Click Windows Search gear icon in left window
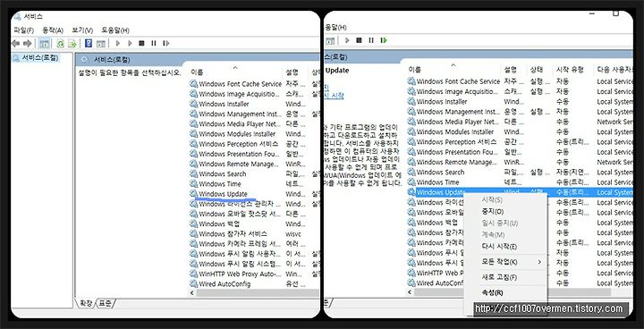This screenshot has height=329, width=644. [193, 173]
